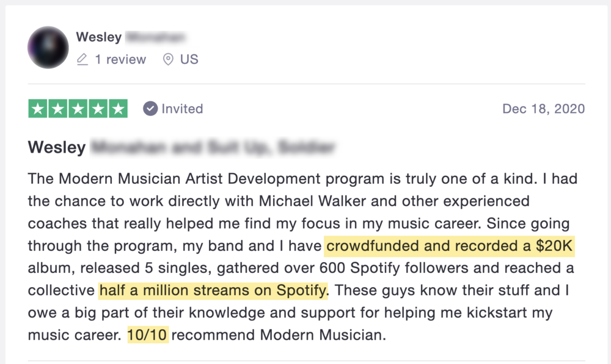Click highlighted phrase "half a million streams on Spotify"
The width and height of the screenshot is (611, 364).
click(x=213, y=289)
